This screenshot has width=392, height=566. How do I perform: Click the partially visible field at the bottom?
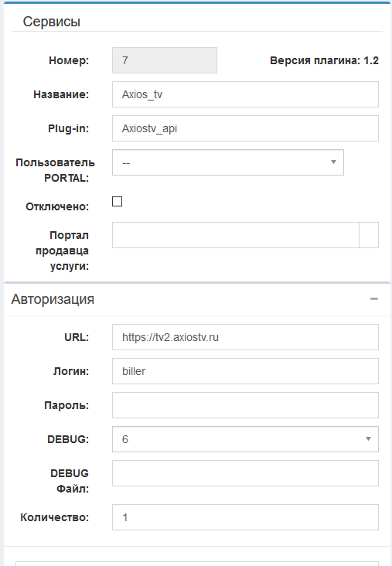point(197,564)
